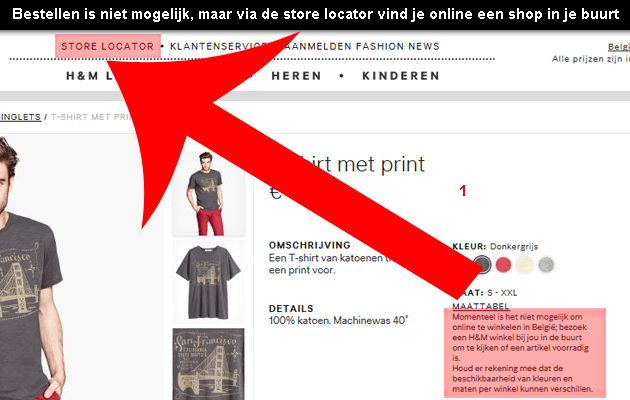View the flat T-shirt thumbnail
Screen dimensions: 630x400
pos(209,282)
